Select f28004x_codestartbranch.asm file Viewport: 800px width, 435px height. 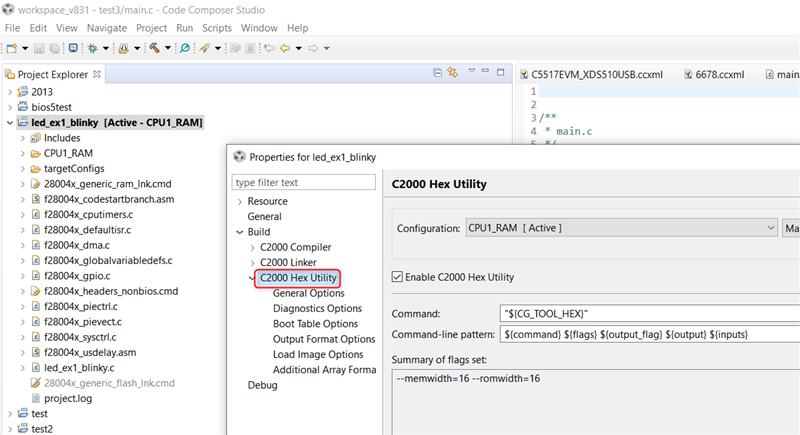(x=109, y=199)
